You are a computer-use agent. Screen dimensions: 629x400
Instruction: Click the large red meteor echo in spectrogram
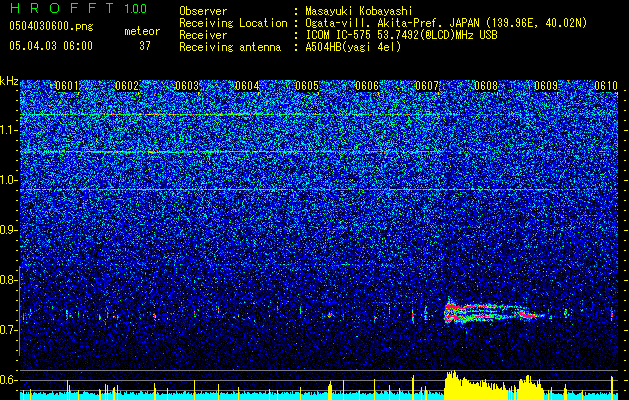493,312
